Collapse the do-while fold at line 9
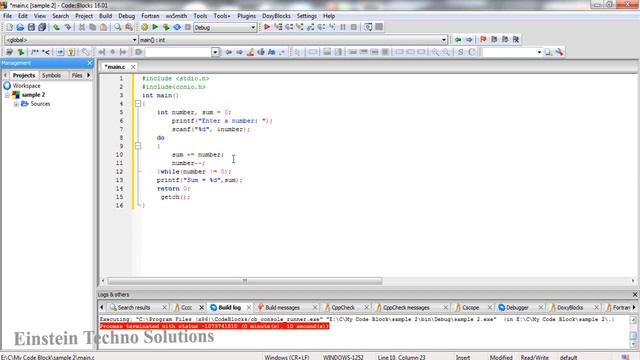 [138, 146]
